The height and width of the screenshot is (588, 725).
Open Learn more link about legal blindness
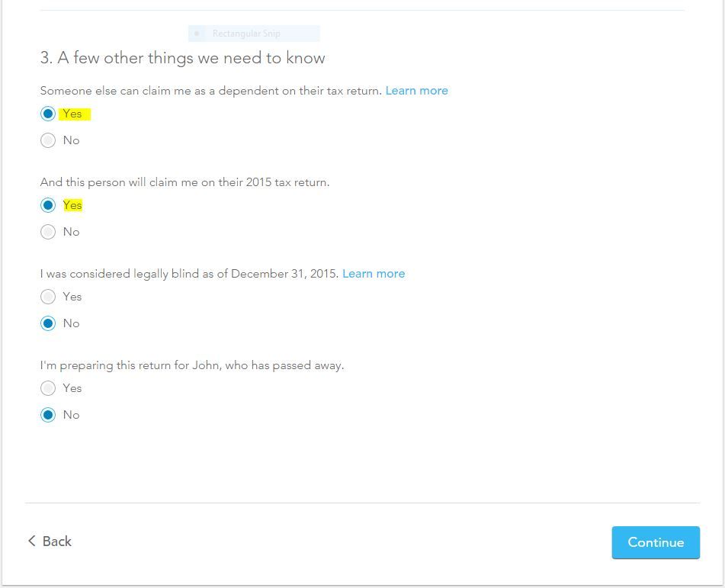click(374, 274)
